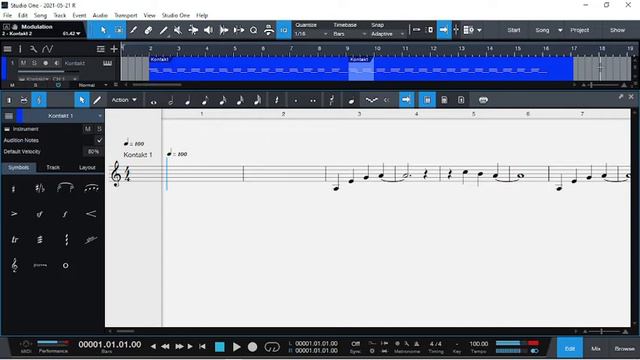Open the Snap Adaptive dropdown
The width and height of the screenshot is (640, 360).
[x=388, y=34]
